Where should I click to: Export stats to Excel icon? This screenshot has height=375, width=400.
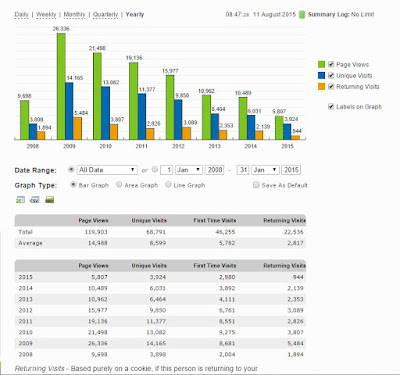(x=20, y=200)
